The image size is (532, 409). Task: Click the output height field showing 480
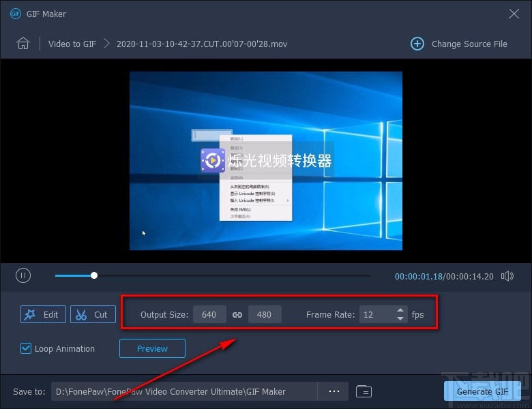point(265,314)
